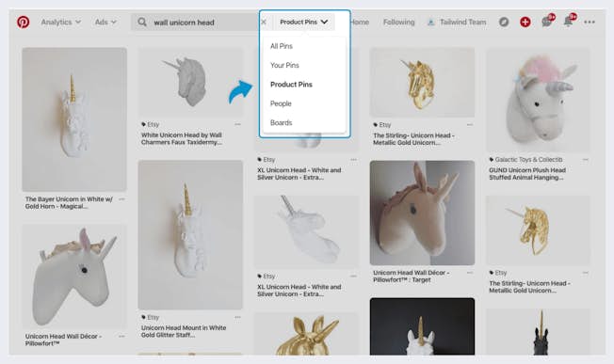614x364 pixels.
Task: Click 'White Unicorn Head by Wall Charmers' title
Action: pos(182,138)
